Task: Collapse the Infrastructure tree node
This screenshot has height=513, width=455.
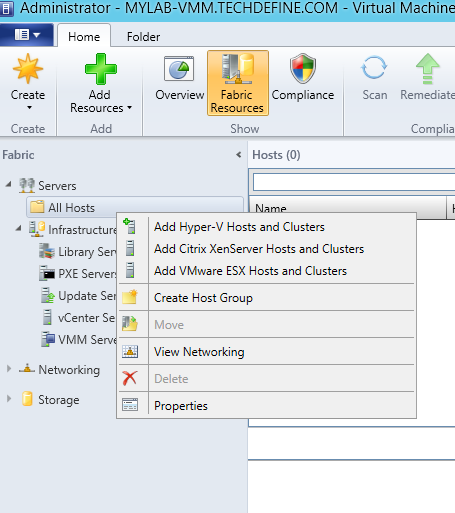Action: pyautogui.click(x=19, y=228)
